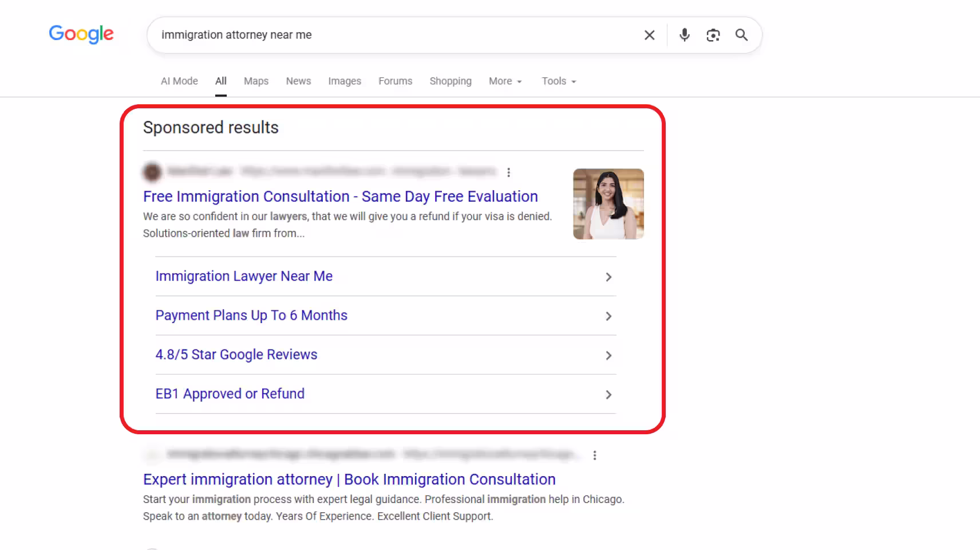Open Free Immigration Consultation ad headline
Screen dimensions: 980x550
[x=341, y=197]
